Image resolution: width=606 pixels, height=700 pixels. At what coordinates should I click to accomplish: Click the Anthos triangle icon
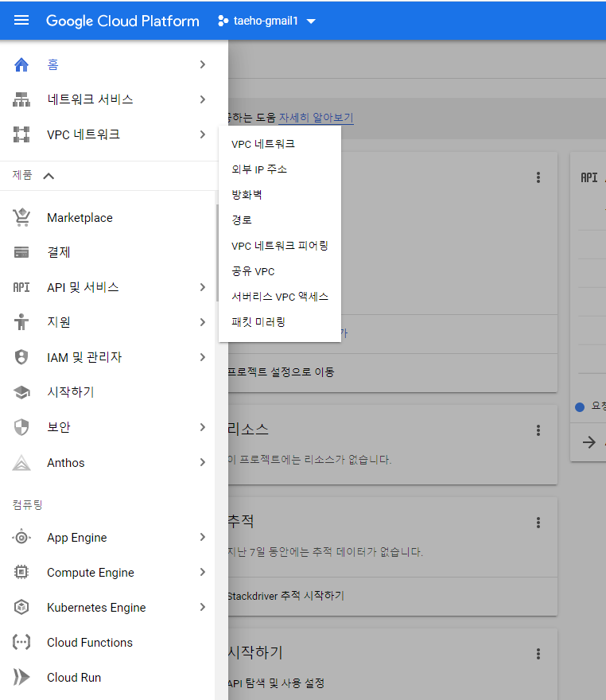pyautogui.click(x=21, y=462)
